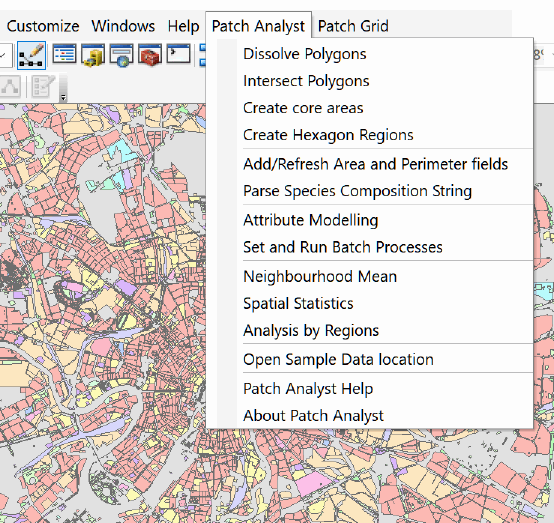Open the ArcToolbox red toolbox icon

(x=150, y=55)
